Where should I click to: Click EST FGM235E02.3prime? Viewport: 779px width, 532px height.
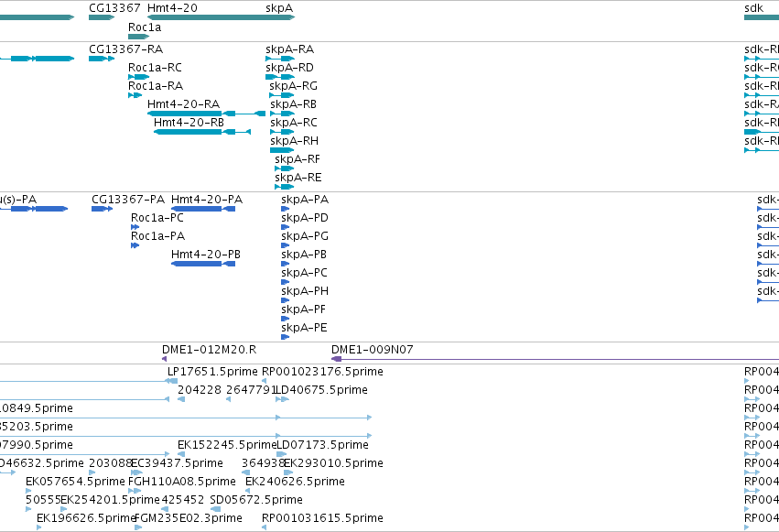pyautogui.click(x=189, y=518)
